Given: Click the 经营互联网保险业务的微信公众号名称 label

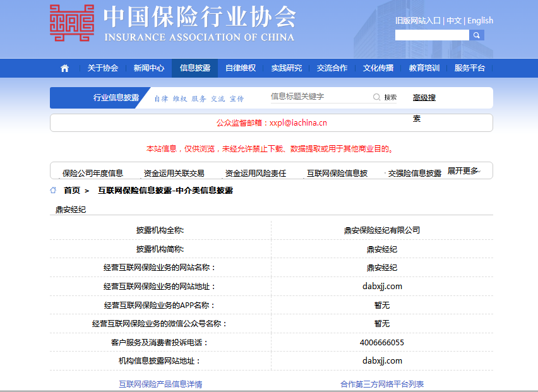Looking at the screenshot, I should 160,323.
